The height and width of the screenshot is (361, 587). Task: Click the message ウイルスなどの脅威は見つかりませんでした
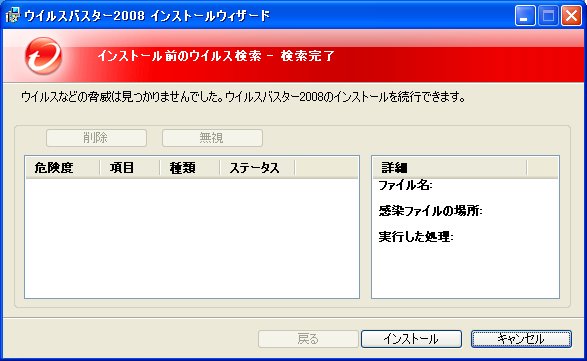click(122, 97)
